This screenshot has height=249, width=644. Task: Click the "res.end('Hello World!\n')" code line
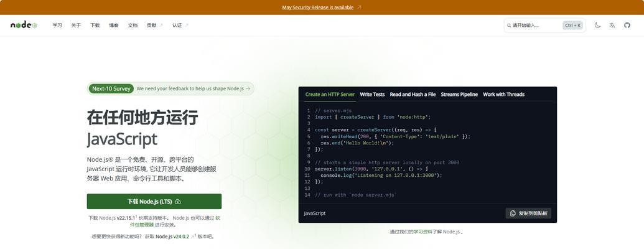point(357,143)
